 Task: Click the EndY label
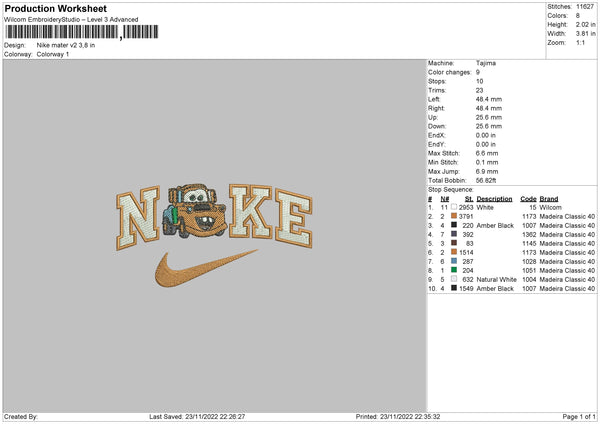[x=437, y=144]
